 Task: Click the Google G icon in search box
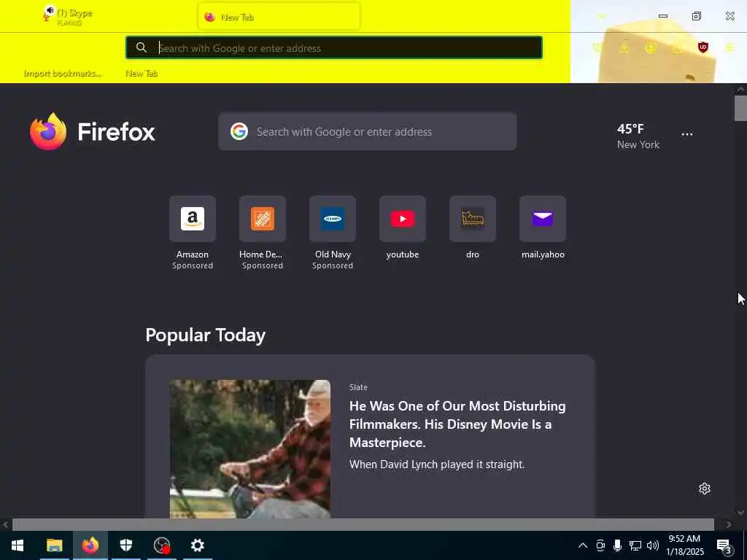pyautogui.click(x=239, y=131)
